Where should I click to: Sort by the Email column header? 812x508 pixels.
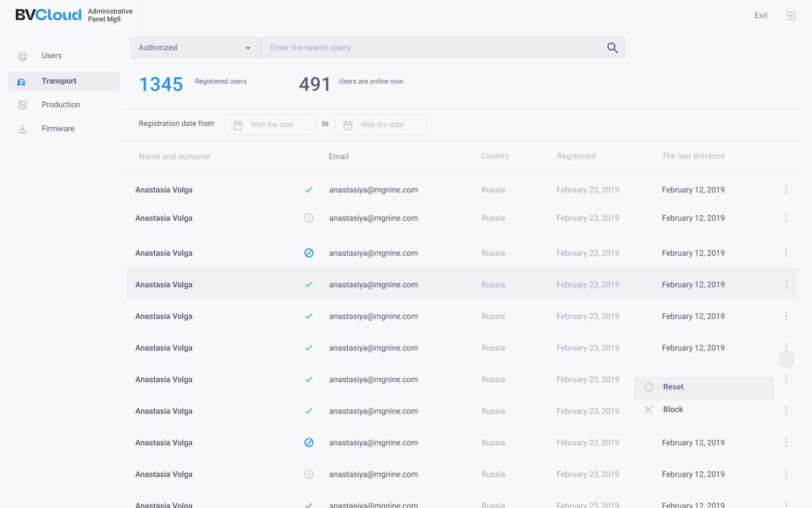click(339, 156)
